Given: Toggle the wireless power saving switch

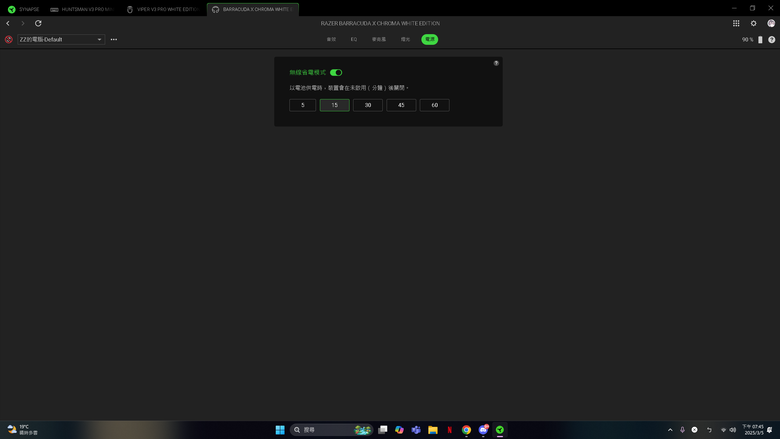Looking at the screenshot, I should pos(336,73).
